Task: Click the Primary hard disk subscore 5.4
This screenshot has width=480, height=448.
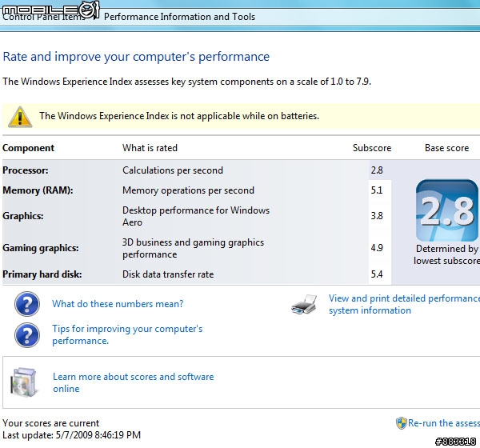Action: (377, 274)
